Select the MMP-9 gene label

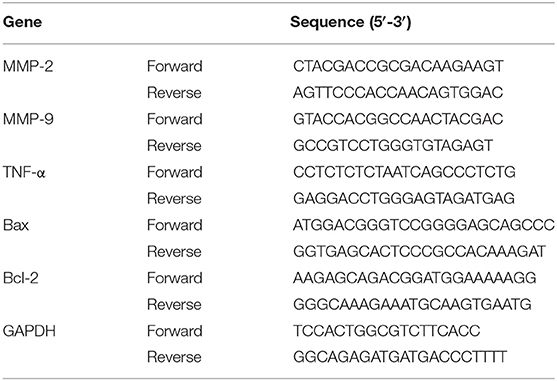[x=28, y=119]
